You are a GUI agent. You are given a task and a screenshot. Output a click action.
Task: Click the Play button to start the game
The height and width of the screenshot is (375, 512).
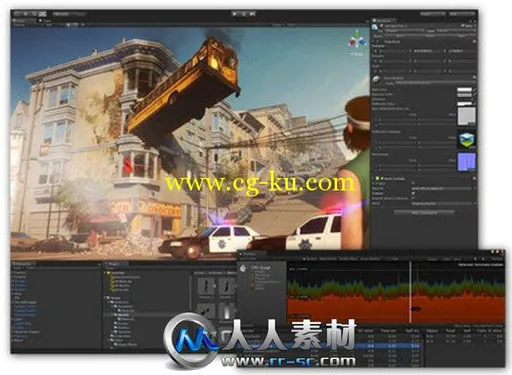pos(235,14)
